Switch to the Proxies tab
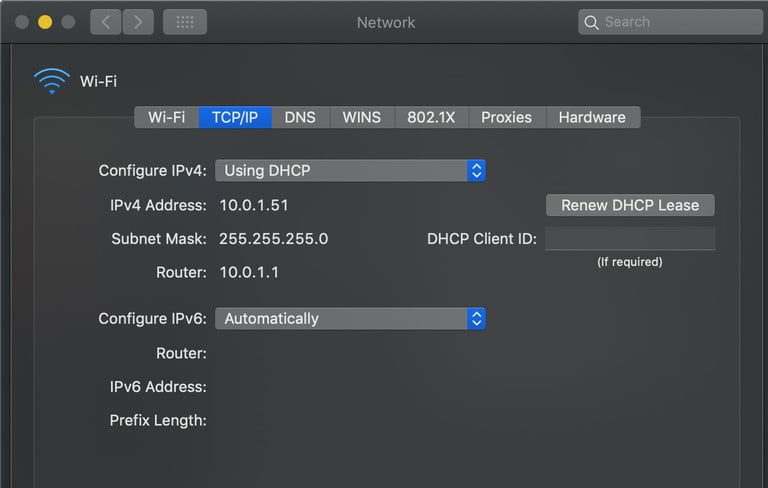 coord(506,117)
